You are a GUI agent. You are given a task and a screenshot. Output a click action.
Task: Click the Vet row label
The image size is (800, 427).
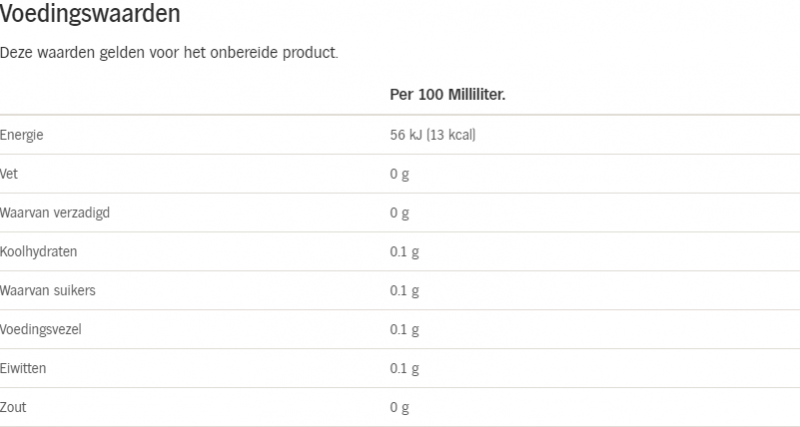[x=9, y=174]
